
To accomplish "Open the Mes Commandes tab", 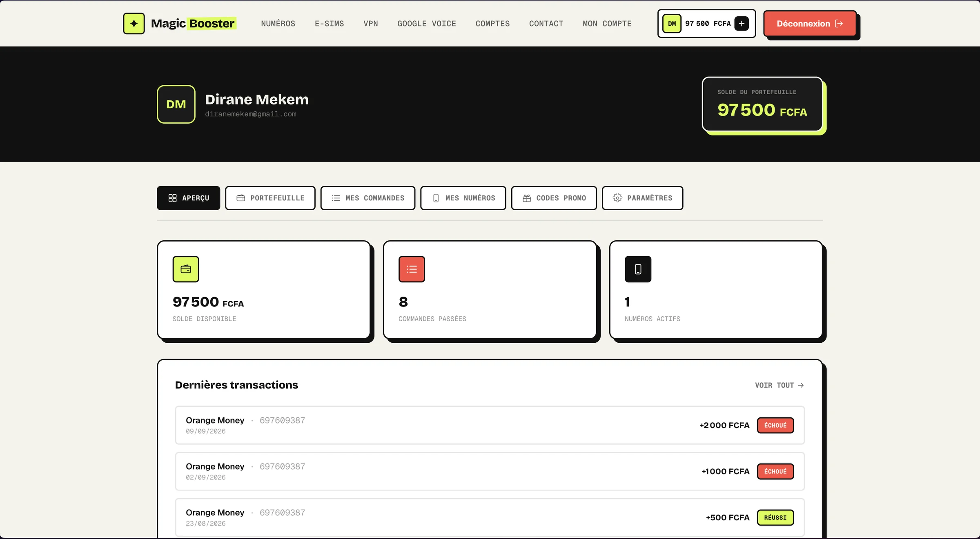I will tap(368, 198).
